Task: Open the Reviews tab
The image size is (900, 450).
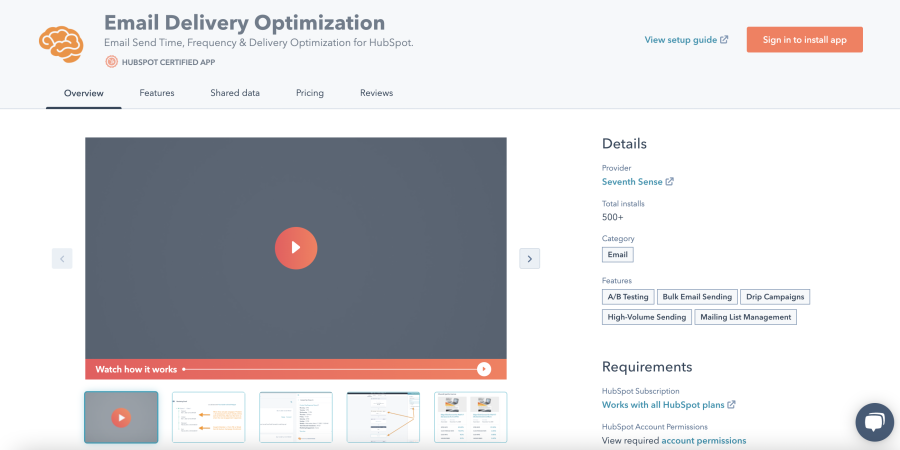Action: click(377, 93)
